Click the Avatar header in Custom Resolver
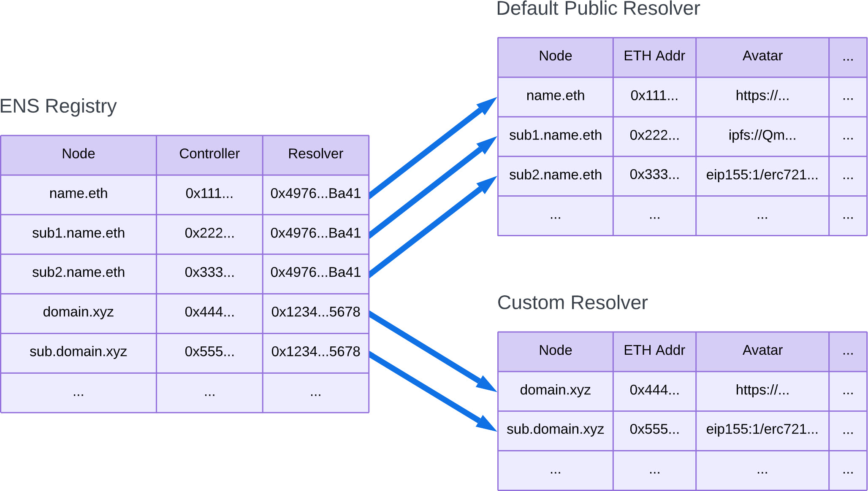 (762, 351)
